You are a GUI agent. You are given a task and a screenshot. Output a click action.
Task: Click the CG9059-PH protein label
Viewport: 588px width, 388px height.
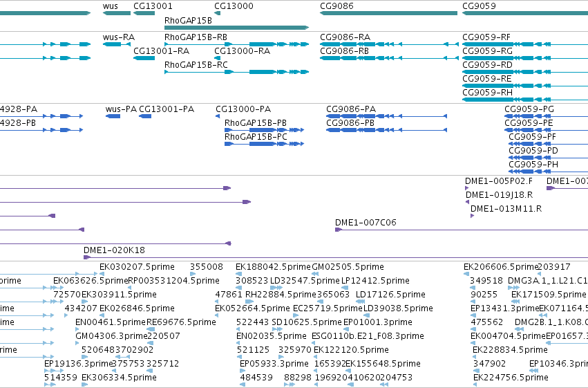[x=533, y=165]
